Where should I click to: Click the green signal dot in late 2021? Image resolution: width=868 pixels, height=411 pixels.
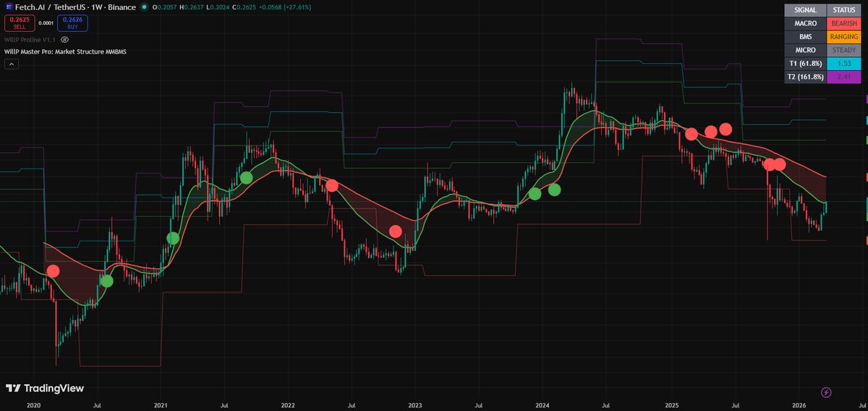coord(246,177)
